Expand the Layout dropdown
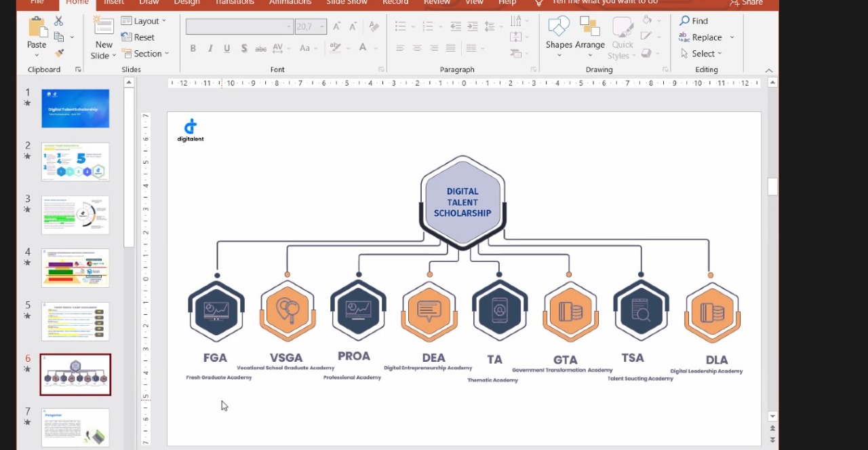This screenshot has height=450, width=868. [x=144, y=21]
